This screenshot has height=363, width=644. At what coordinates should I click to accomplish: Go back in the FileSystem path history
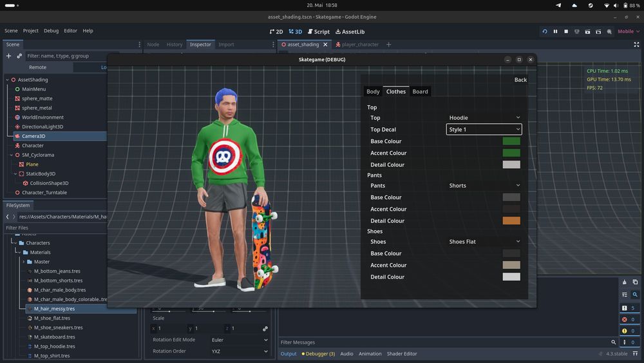[7, 217]
